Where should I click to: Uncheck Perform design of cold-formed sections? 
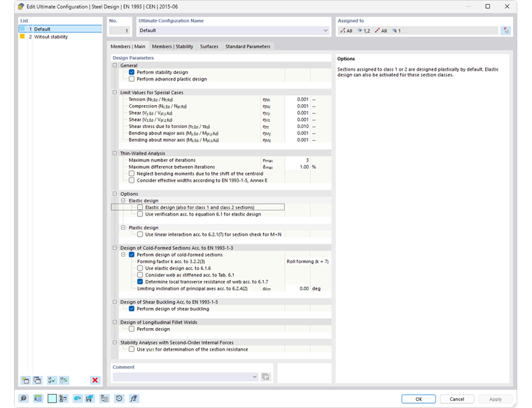[x=132, y=255]
